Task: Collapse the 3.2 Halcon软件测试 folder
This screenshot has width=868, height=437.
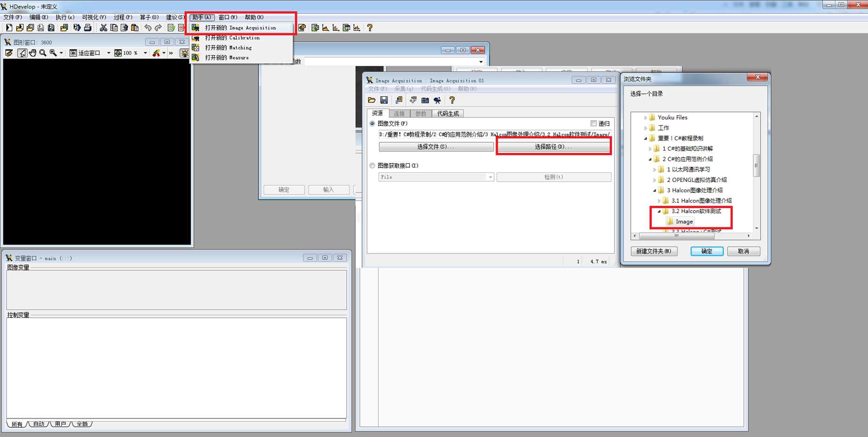Action: point(659,211)
